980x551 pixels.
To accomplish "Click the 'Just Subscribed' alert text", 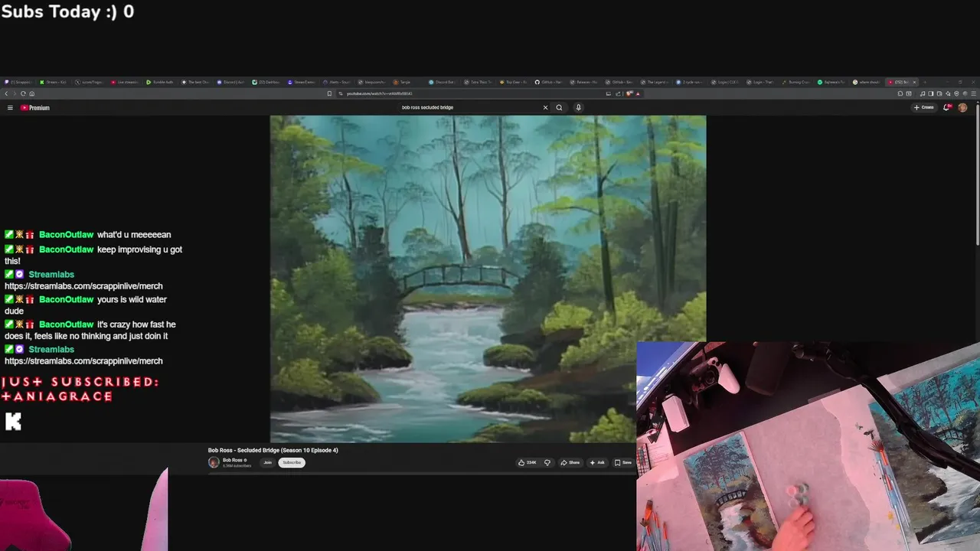I will (80, 389).
